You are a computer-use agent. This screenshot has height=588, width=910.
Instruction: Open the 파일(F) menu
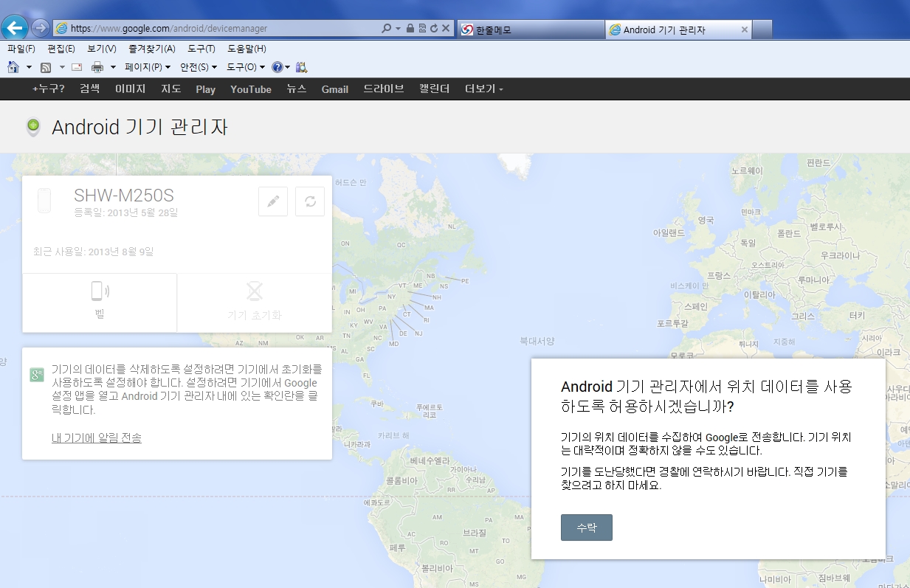(x=21, y=49)
